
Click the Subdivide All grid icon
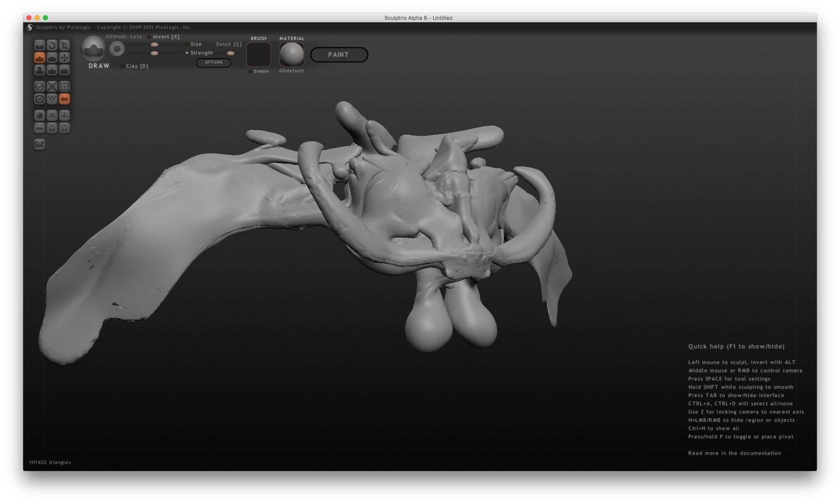pyautogui.click(x=64, y=86)
